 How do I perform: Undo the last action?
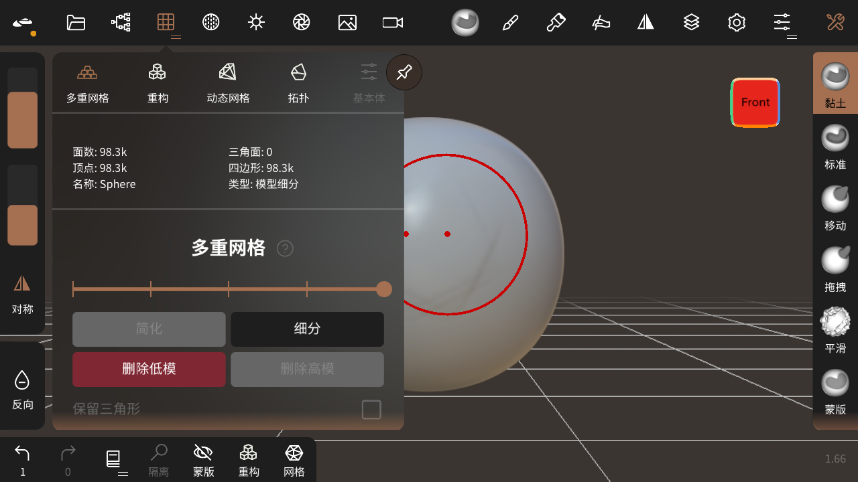(x=22, y=460)
